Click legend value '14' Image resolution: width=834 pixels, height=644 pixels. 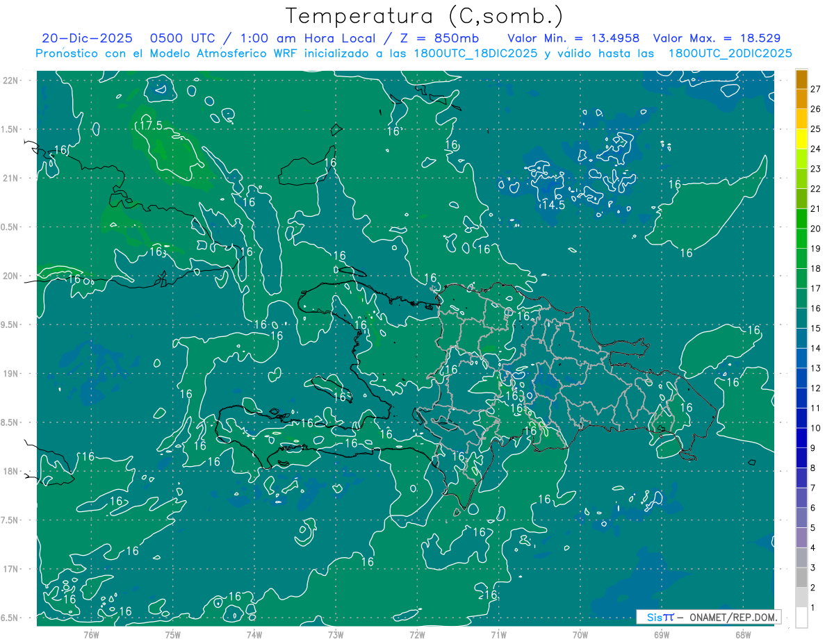coord(815,348)
